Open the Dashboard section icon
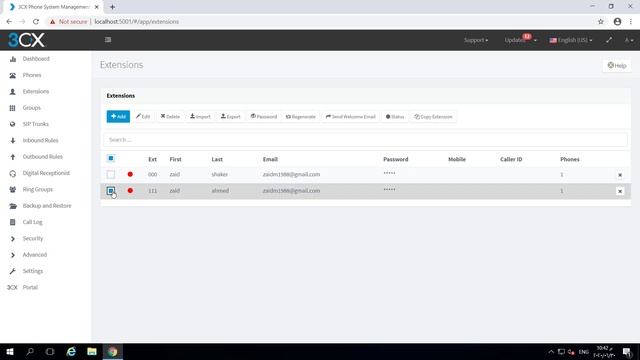The height and width of the screenshot is (360, 640). [x=13, y=59]
